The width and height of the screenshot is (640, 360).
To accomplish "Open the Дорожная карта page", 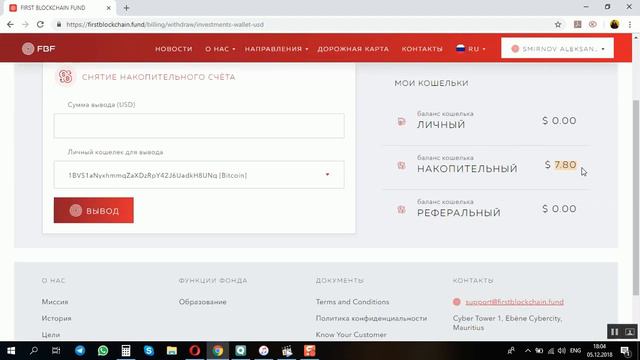I will [x=353, y=49].
